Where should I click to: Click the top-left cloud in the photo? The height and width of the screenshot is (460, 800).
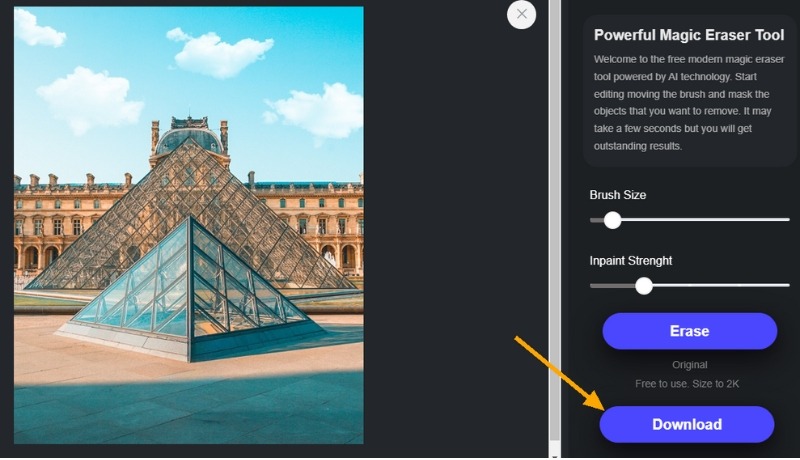pyautogui.click(x=38, y=28)
